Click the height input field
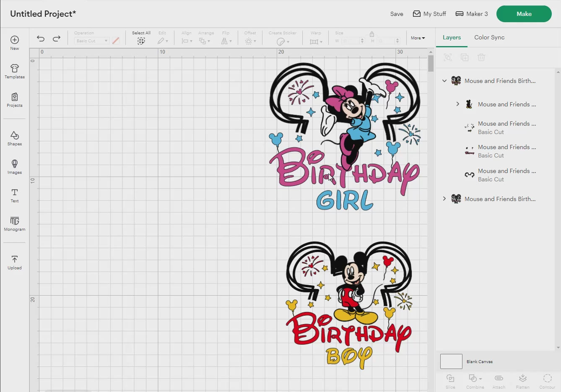Image resolution: width=561 pixels, height=392 pixels. coord(386,41)
